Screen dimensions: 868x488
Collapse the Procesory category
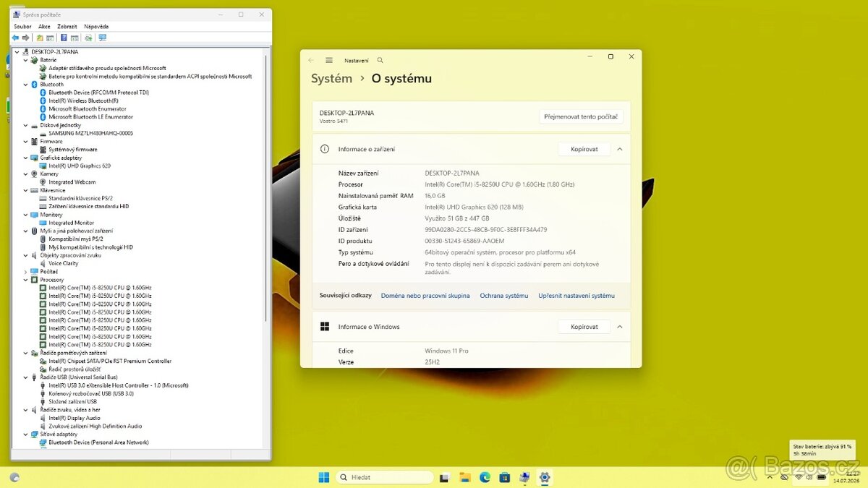coord(26,280)
